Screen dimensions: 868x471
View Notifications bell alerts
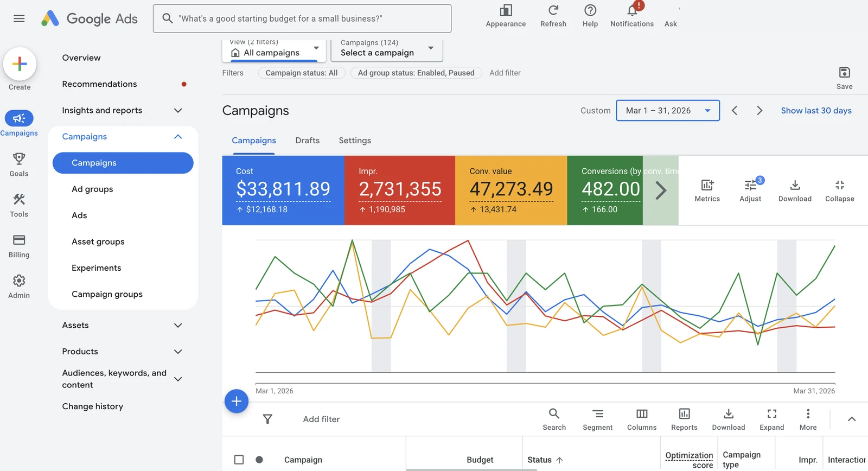pyautogui.click(x=632, y=16)
